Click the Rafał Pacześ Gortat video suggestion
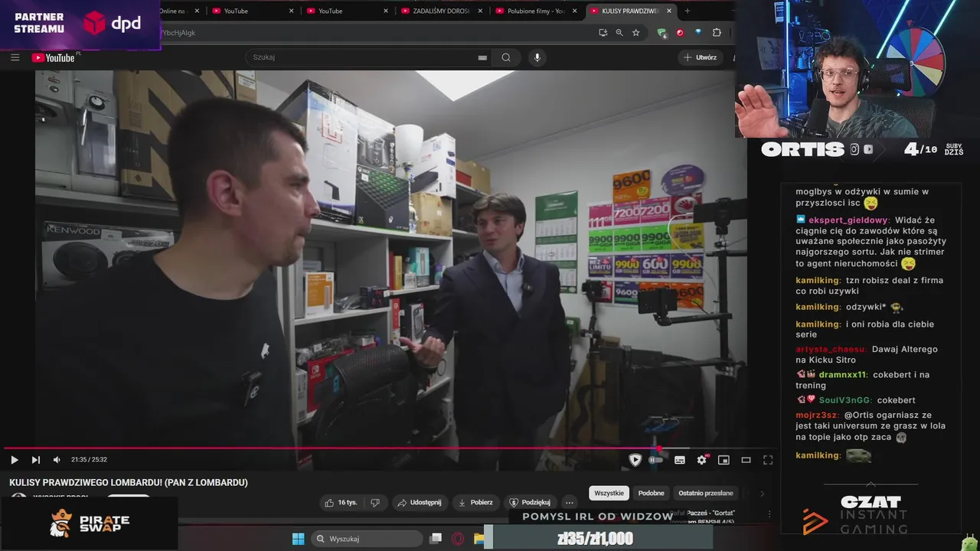This screenshot has width=980, height=551. pyautogui.click(x=702, y=514)
